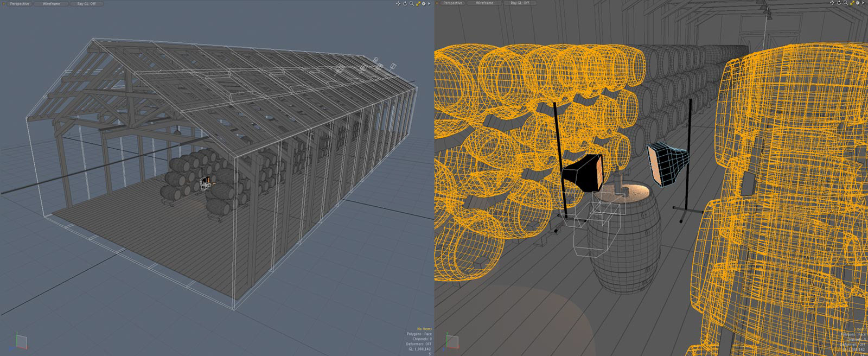Toggle Ray GL: Off in left viewport

coord(86,3)
